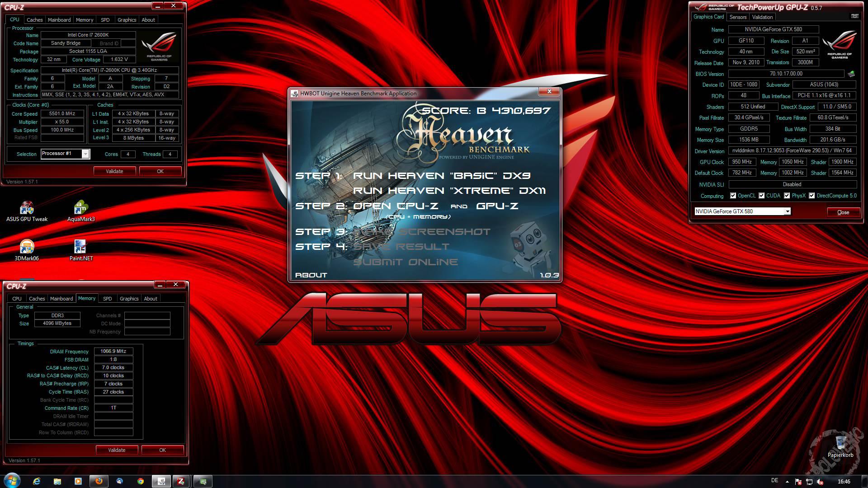This screenshot has height=488, width=868.
Task: Click Validate in top CPU-Z window
Action: [x=114, y=171]
